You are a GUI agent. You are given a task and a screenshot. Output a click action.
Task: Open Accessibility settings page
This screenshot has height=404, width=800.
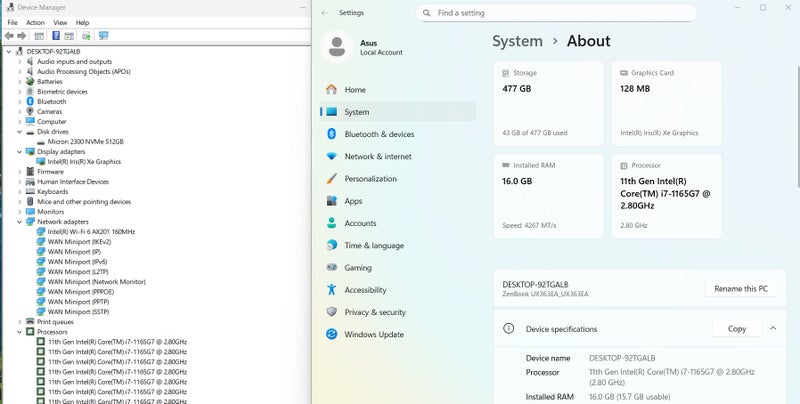click(x=365, y=290)
